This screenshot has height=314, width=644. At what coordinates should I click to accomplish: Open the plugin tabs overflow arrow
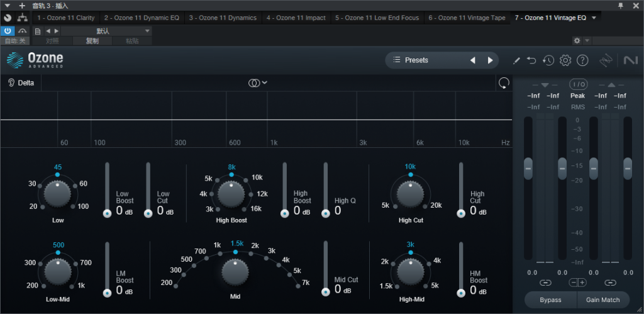point(594,18)
